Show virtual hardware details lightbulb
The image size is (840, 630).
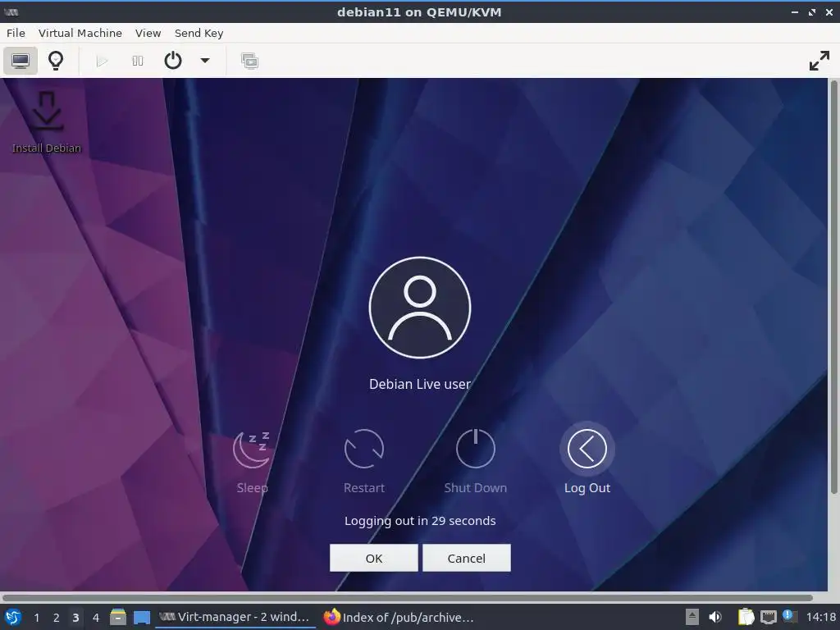click(56, 61)
